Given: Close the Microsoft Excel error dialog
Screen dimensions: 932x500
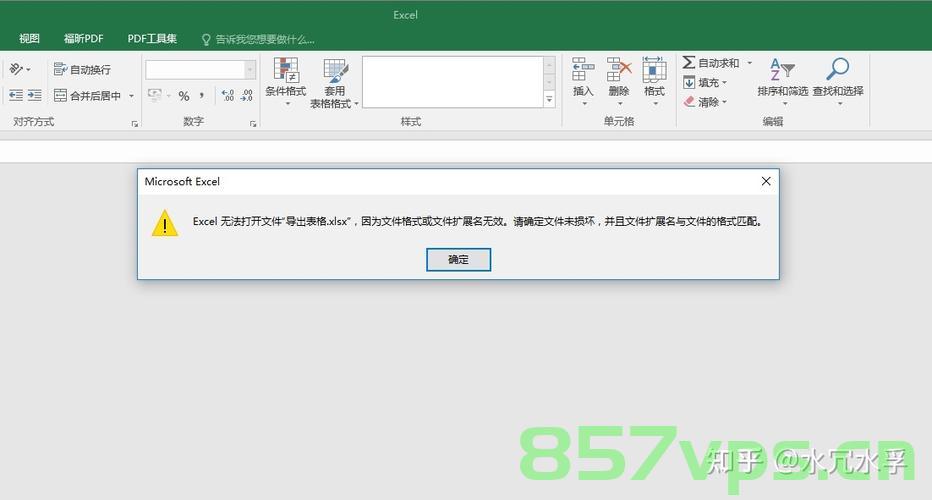Looking at the screenshot, I should (x=766, y=181).
